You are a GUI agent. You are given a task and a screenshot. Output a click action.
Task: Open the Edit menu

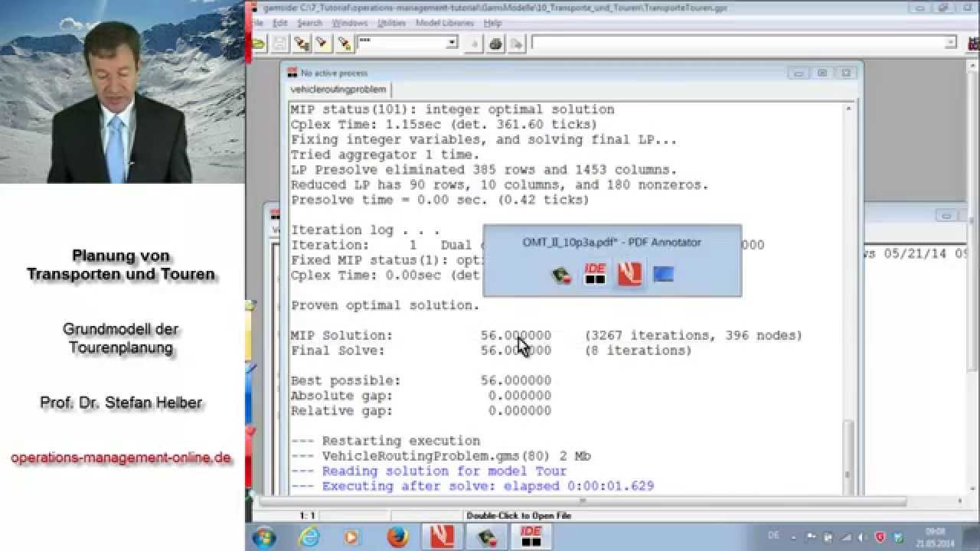279,24
